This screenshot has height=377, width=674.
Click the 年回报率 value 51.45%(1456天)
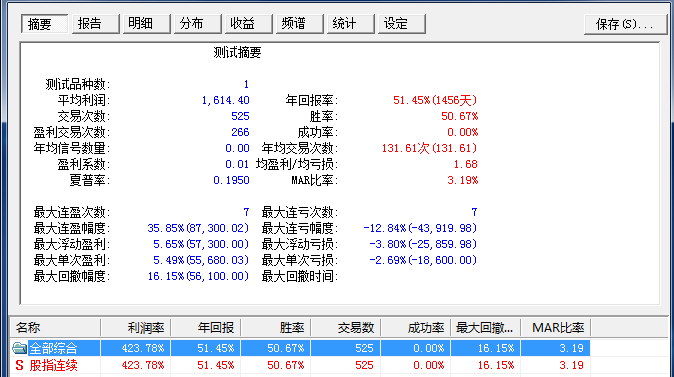[435, 100]
